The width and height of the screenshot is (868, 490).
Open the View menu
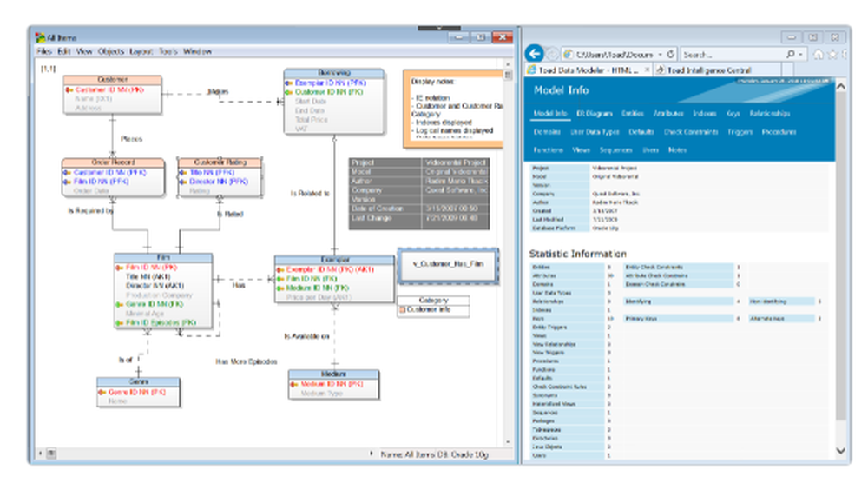84,51
